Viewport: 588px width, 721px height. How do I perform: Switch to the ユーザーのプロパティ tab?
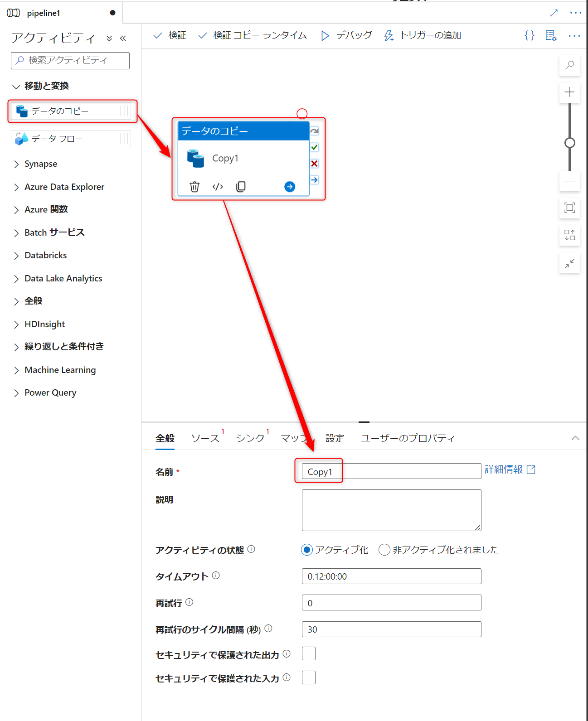tap(408, 438)
